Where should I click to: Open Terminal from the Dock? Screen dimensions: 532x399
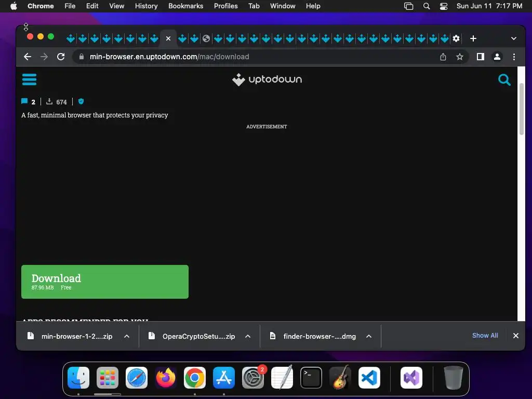(x=311, y=378)
